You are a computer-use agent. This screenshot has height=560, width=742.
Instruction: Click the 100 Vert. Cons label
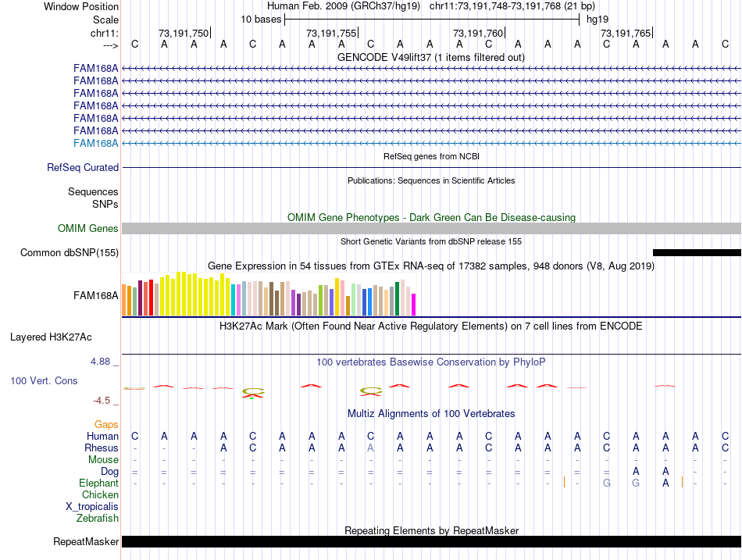pos(44,380)
